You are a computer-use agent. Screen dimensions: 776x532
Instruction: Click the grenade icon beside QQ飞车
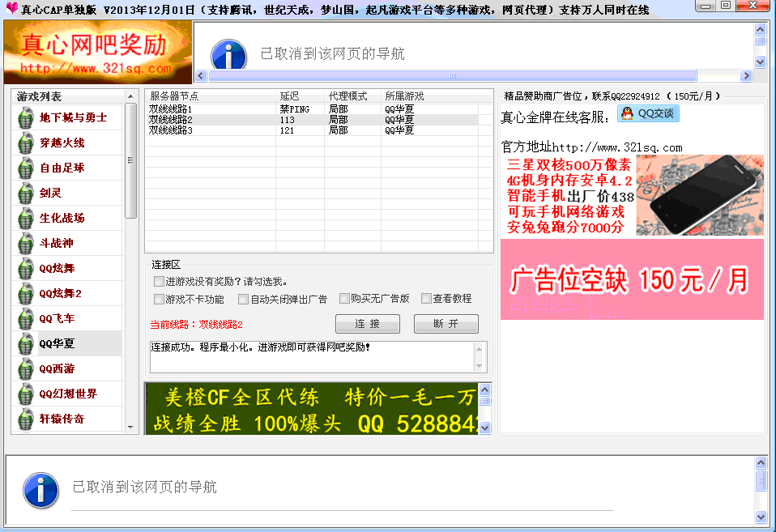click(27, 319)
